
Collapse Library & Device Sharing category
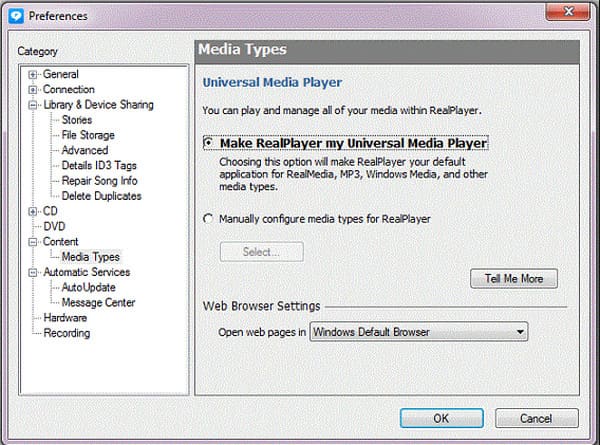click(33, 105)
